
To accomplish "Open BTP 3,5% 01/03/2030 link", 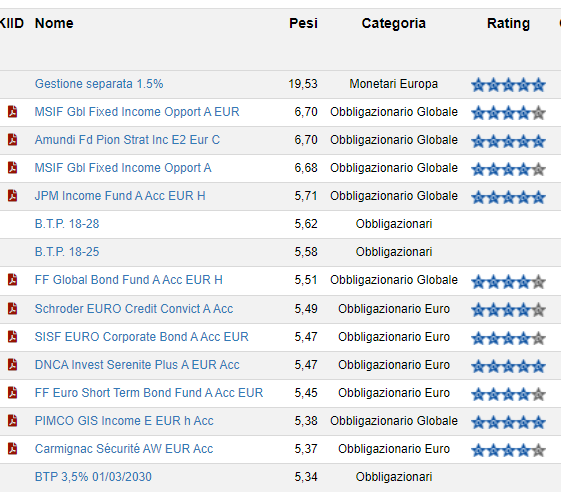I will pos(93,477).
